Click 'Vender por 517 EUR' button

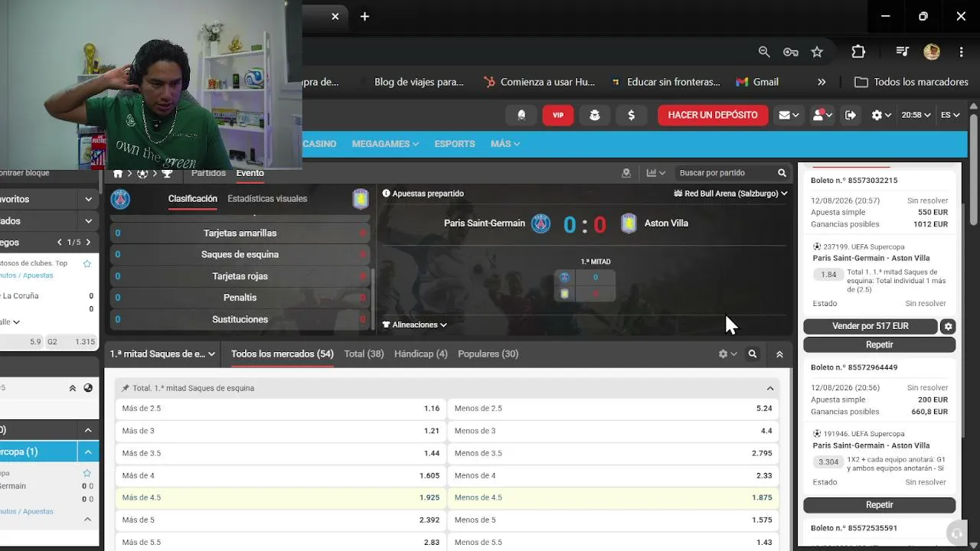(871, 326)
